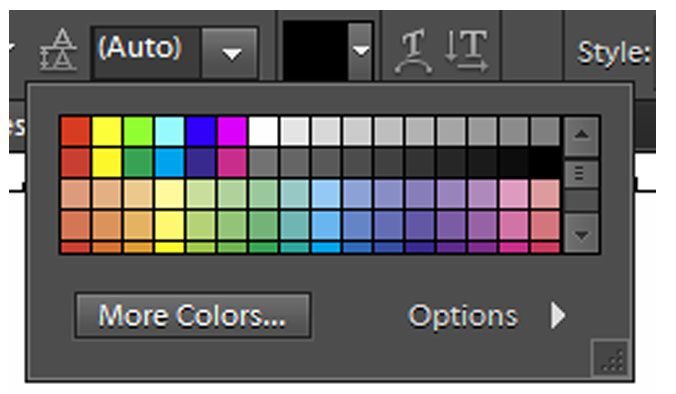Click the black text color box
Screen dimensions: 676x394
315,51
